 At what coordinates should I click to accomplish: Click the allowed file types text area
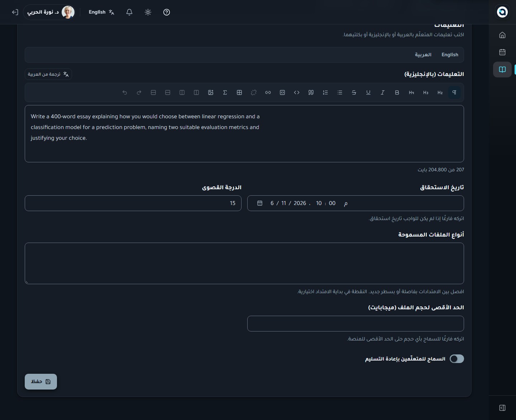click(x=244, y=263)
